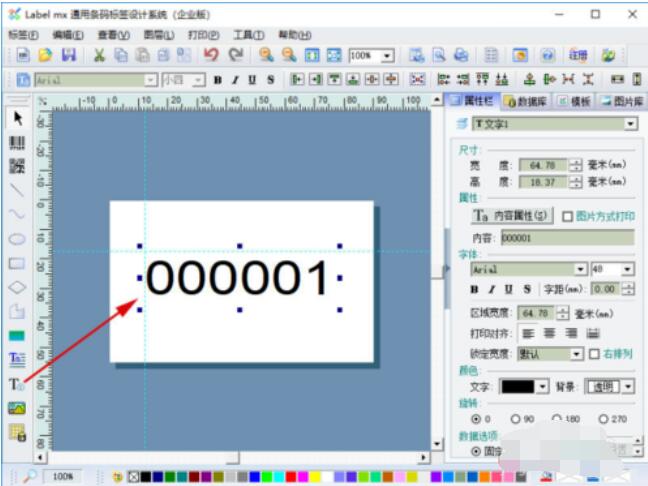The image size is (648, 486).
Task: Click the 内容属性 button
Action: point(512,216)
